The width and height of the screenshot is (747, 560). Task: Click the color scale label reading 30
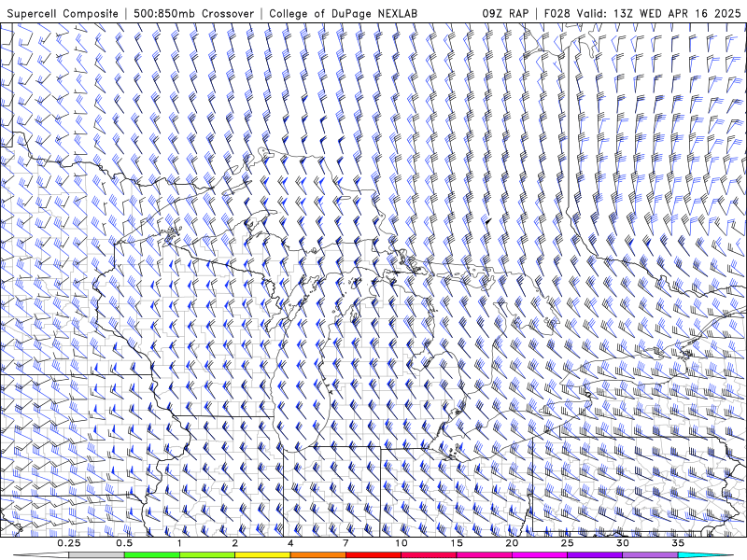[x=622, y=543]
